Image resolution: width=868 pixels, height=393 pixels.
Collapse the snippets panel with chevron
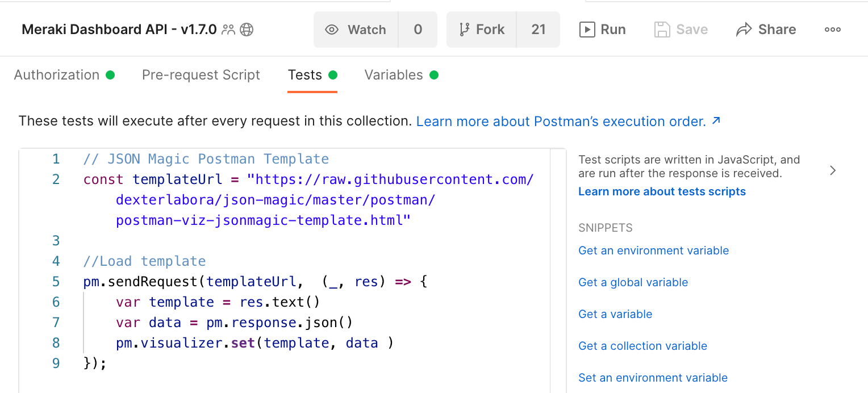833,170
